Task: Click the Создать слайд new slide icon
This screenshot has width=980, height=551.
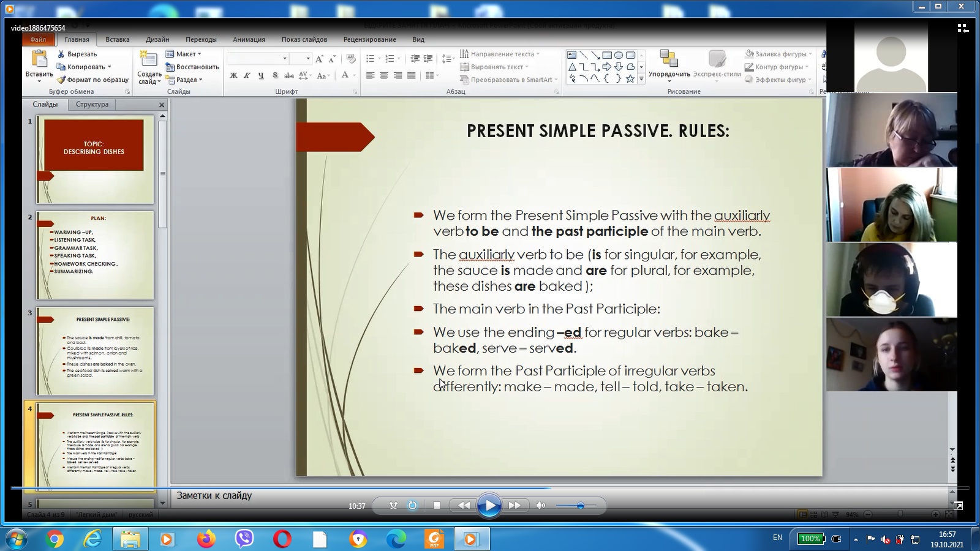Action: pyautogui.click(x=149, y=60)
